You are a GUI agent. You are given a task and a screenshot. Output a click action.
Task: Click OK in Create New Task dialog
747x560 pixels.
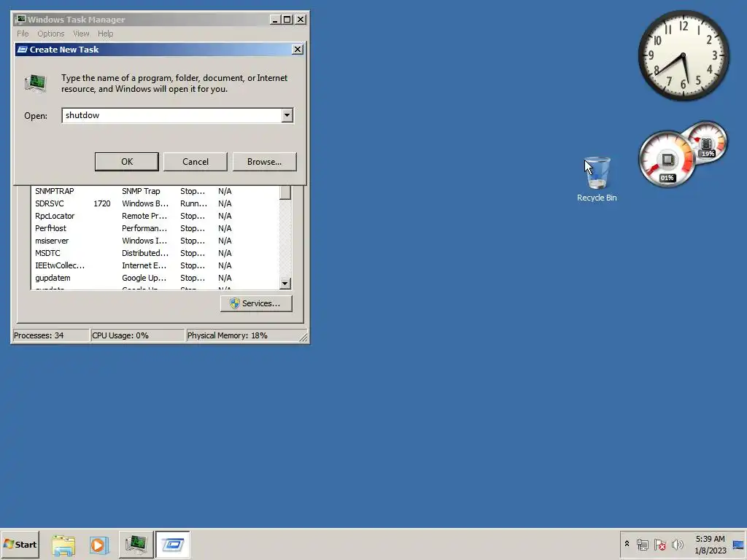pyautogui.click(x=127, y=161)
